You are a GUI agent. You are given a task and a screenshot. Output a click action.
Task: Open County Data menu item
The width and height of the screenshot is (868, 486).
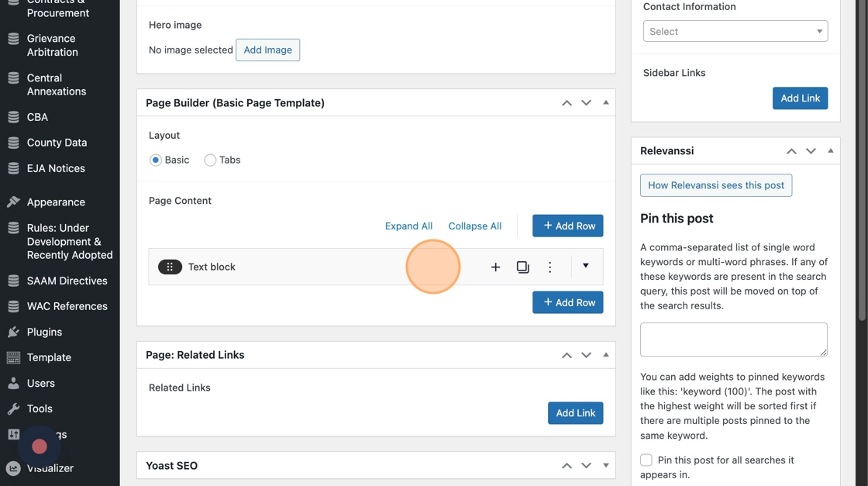57,143
